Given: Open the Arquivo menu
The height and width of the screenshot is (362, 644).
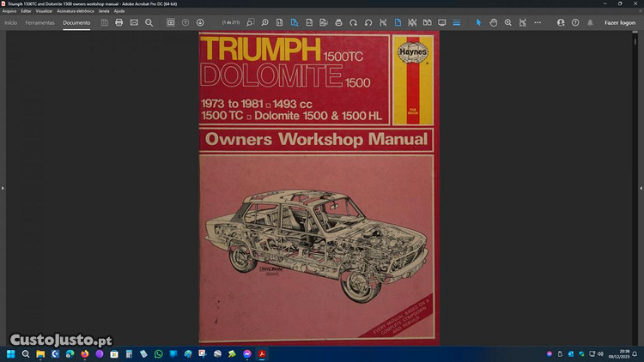Looking at the screenshot, I should [9, 10].
